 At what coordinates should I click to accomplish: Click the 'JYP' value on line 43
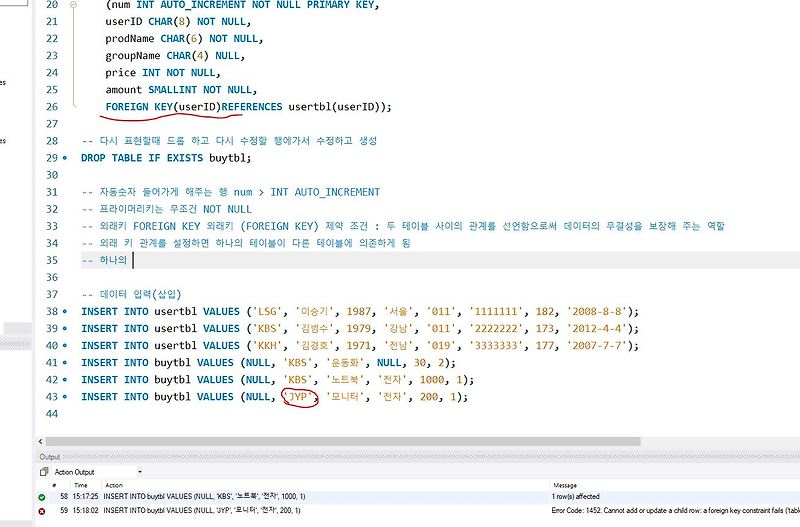[298, 396]
